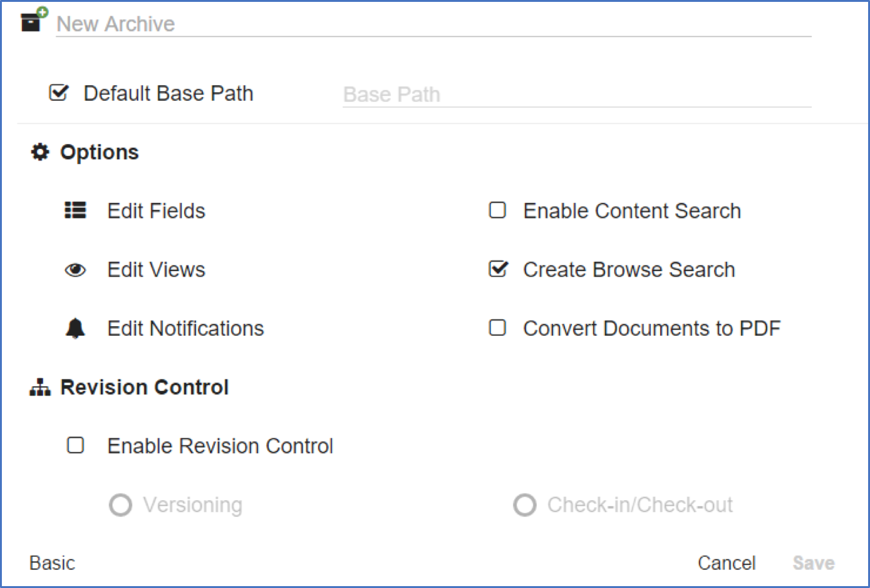This screenshot has height=588, width=870.
Task: Click the Edit Views eye icon
Action: tap(75, 270)
